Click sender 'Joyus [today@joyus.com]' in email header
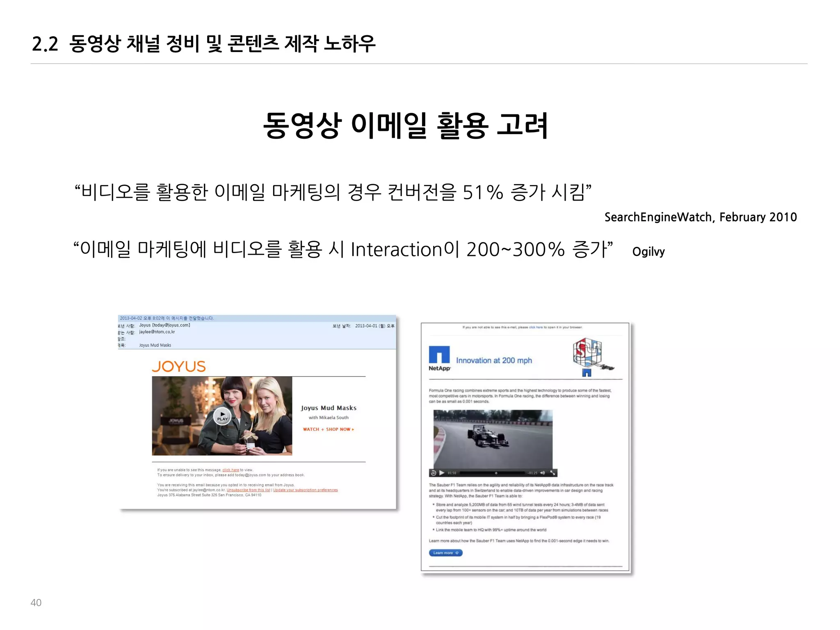Viewport: 840px width, 630px height. pos(164,325)
